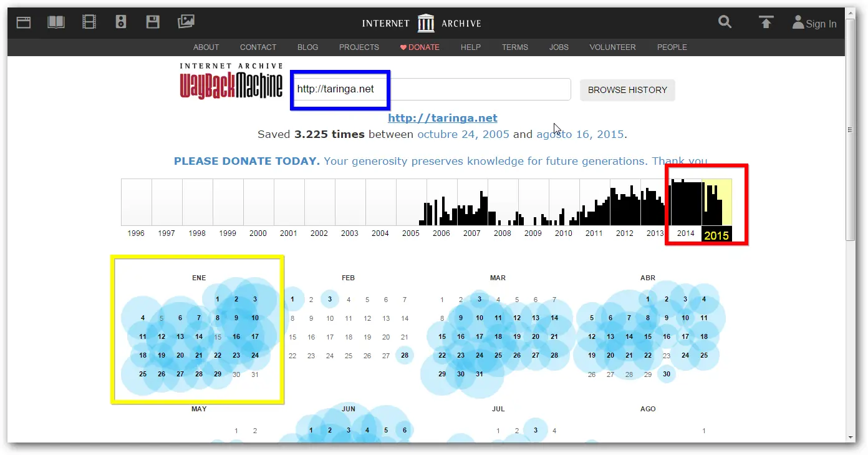The height and width of the screenshot is (455, 868).
Task: Select year 2009 in the timeline
Action: [533, 233]
